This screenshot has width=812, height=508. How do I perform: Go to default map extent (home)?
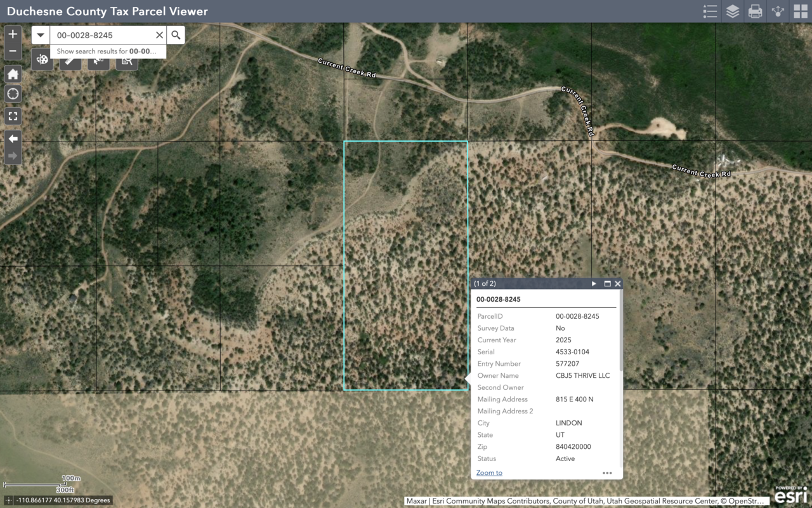pyautogui.click(x=13, y=74)
